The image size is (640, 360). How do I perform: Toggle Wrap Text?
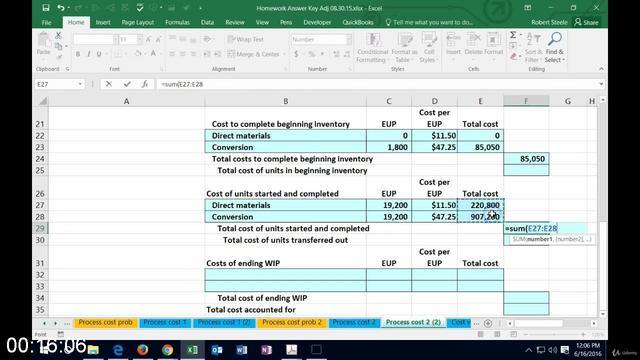point(245,39)
